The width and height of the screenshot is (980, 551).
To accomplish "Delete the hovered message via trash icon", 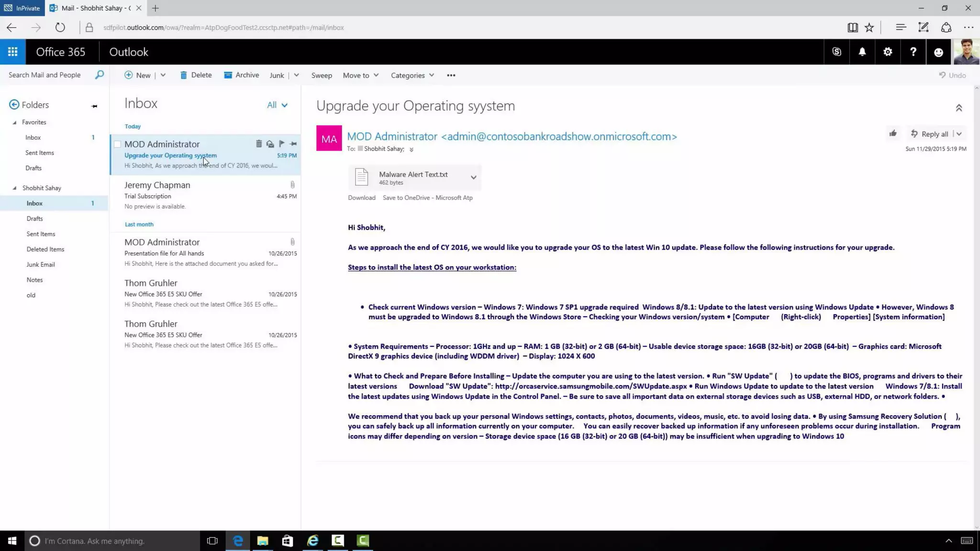I will click(259, 143).
